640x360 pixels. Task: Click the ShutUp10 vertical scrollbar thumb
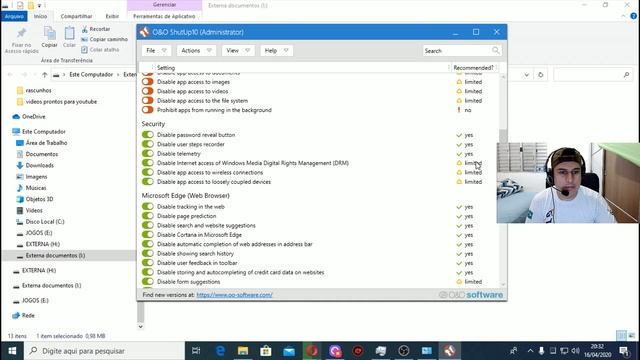tap(503, 136)
